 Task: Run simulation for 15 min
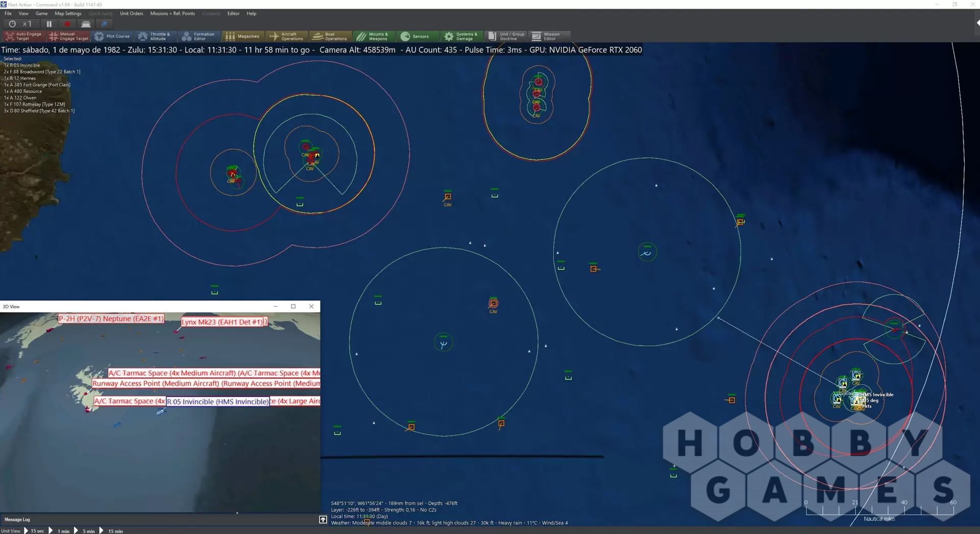[111, 530]
